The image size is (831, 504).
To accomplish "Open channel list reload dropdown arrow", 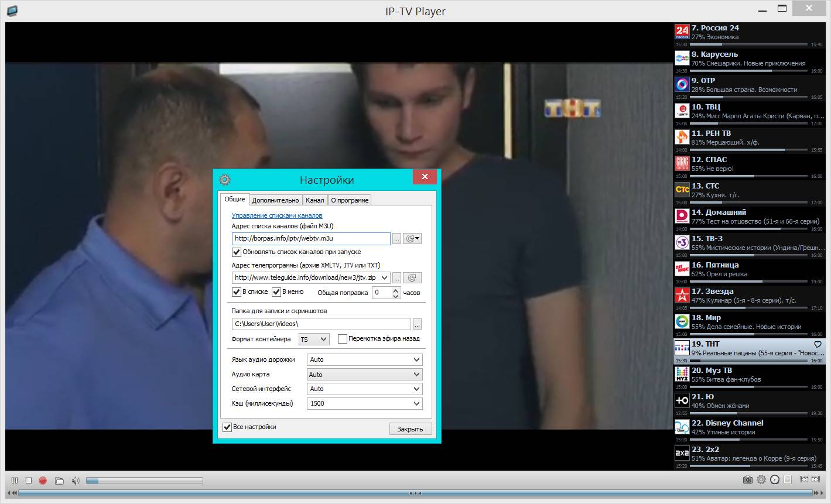I will click(x=418, y=239).
